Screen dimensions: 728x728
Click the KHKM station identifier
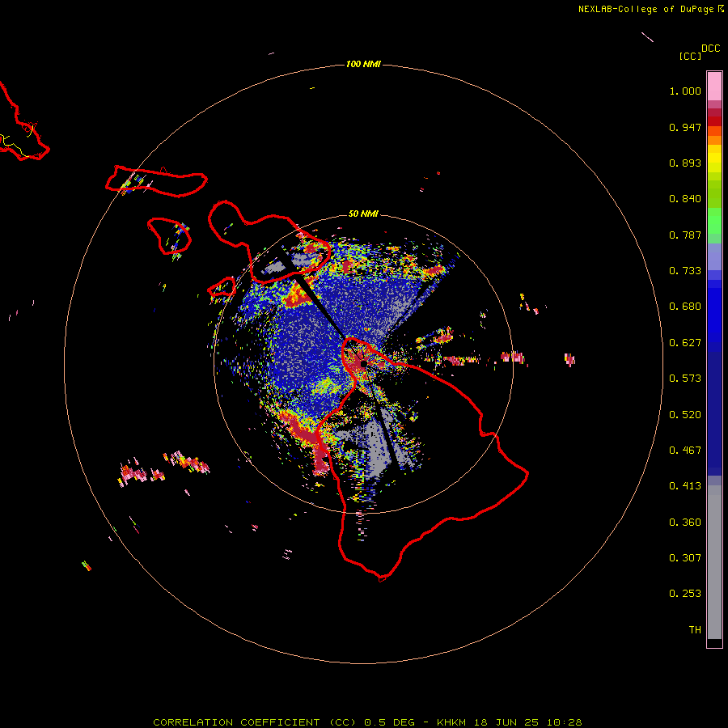[x=451, y=722]
